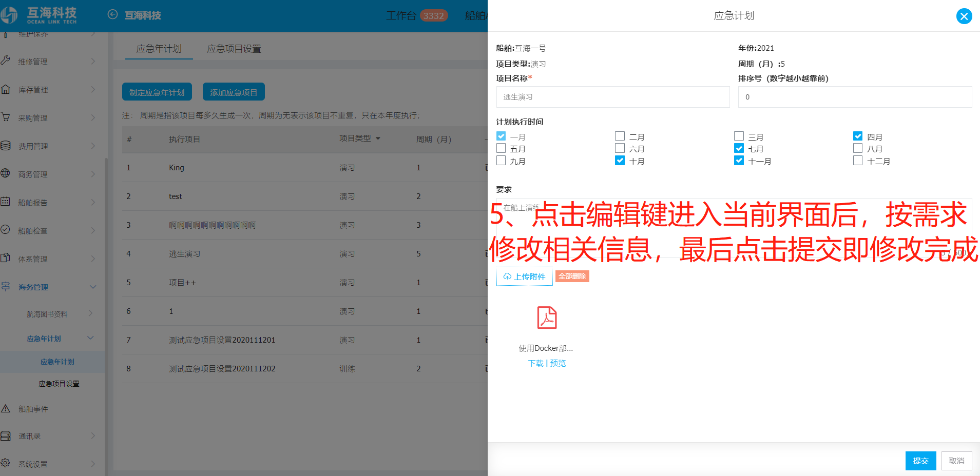The image size is (980, 476).
Task: Click the 排序号 input field
Action: tap(855, 97)
